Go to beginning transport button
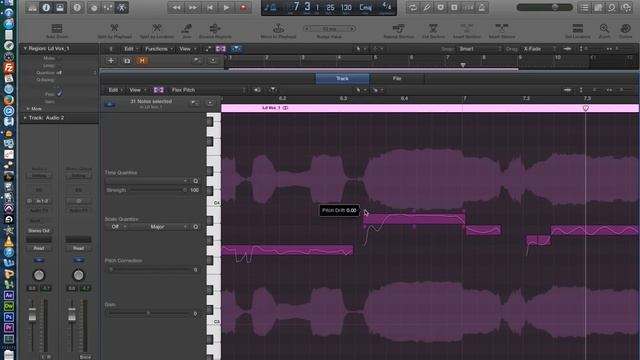Viewport: 640px width, 360px height. [210, 7]
